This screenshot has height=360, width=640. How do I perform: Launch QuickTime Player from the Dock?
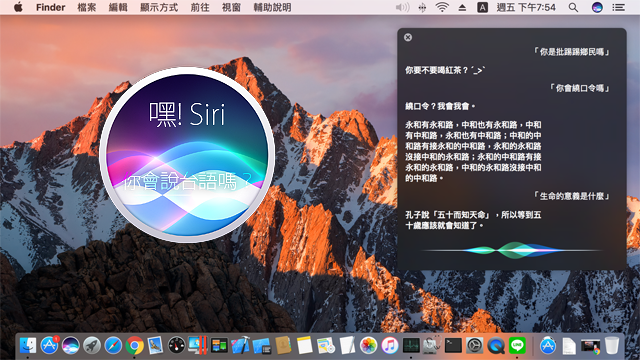[x=496, y=346]
